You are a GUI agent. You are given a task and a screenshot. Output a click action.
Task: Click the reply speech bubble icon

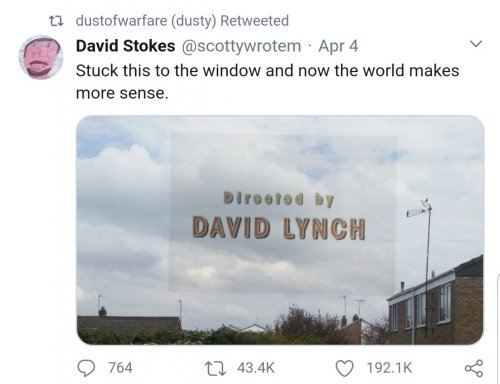click(86, 368)
